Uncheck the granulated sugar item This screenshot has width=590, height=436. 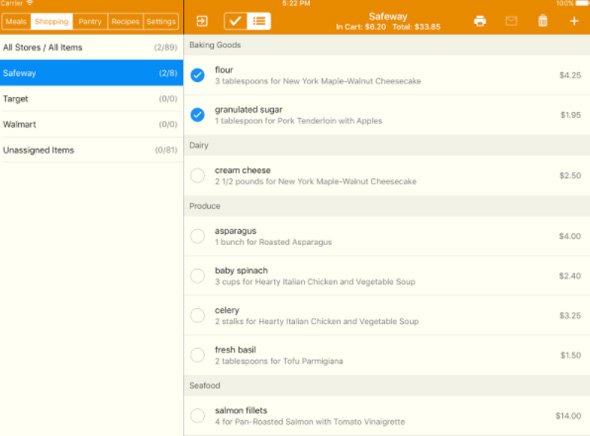pos(198,115)
